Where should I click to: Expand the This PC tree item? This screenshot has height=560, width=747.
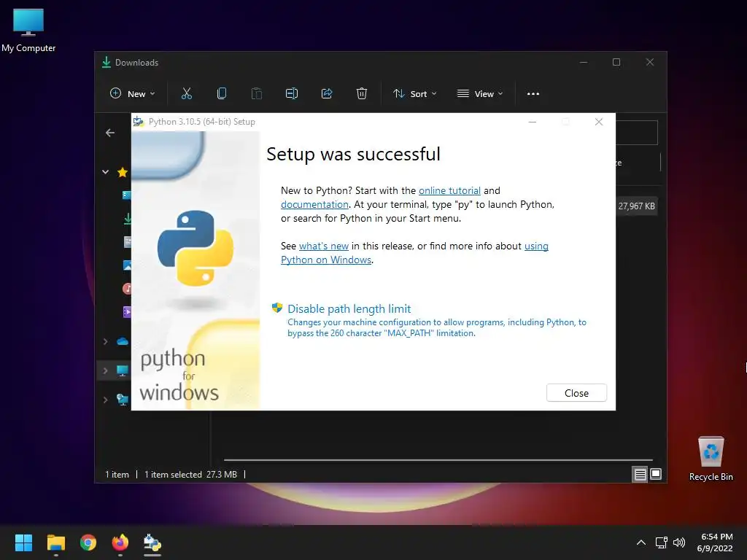(x=105, y=370)
